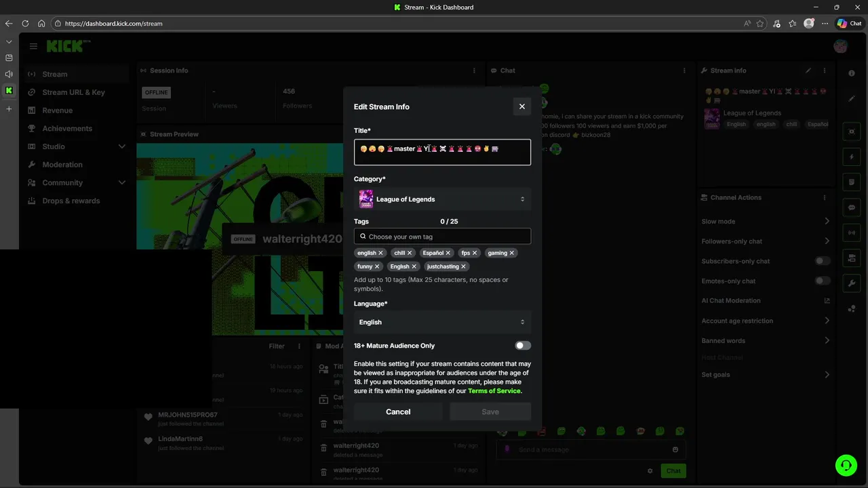Viewport: 868px width, 488px height.
Task: Click the Save button in the dialog
Action: pyautogui.click(x=490, y=411)
